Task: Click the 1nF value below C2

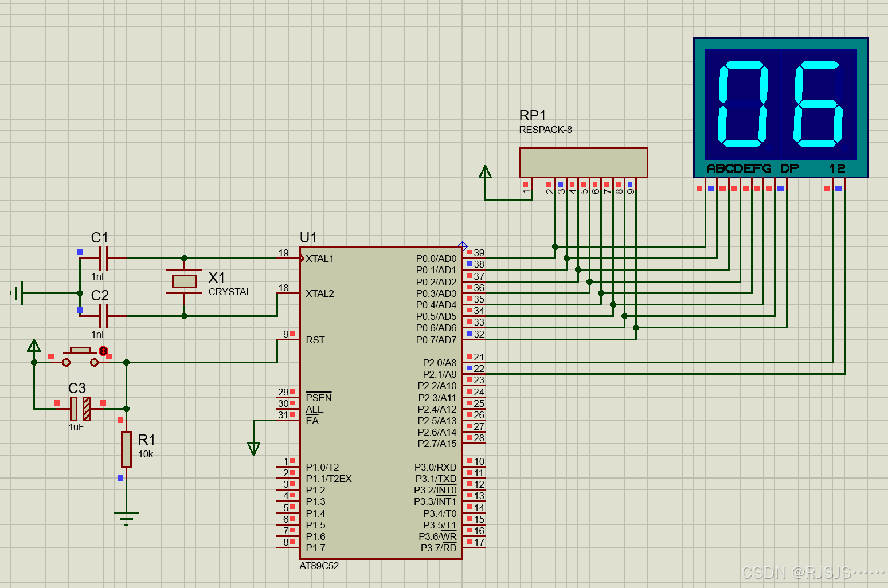Action: 99,334
